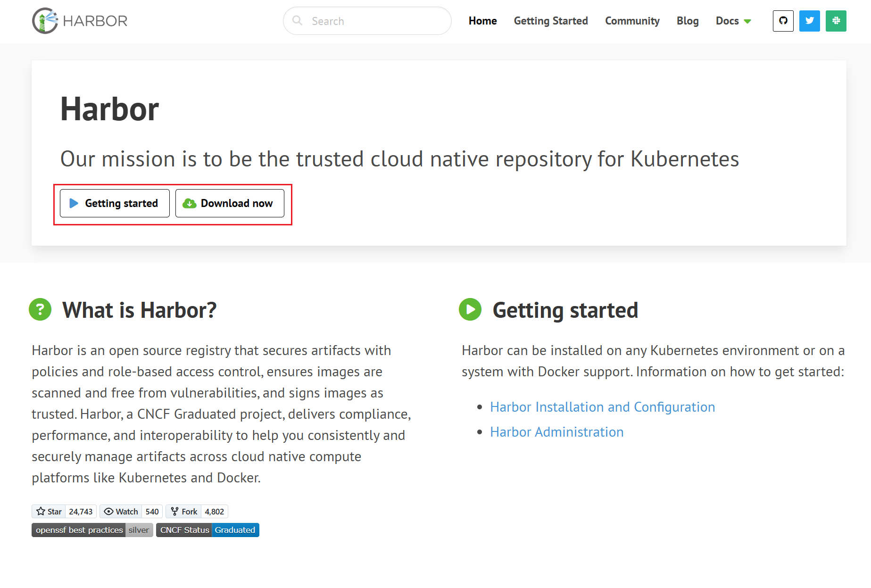Click the fork count 4,802
Screen dimensions: 871x588
tap(214, 512)
